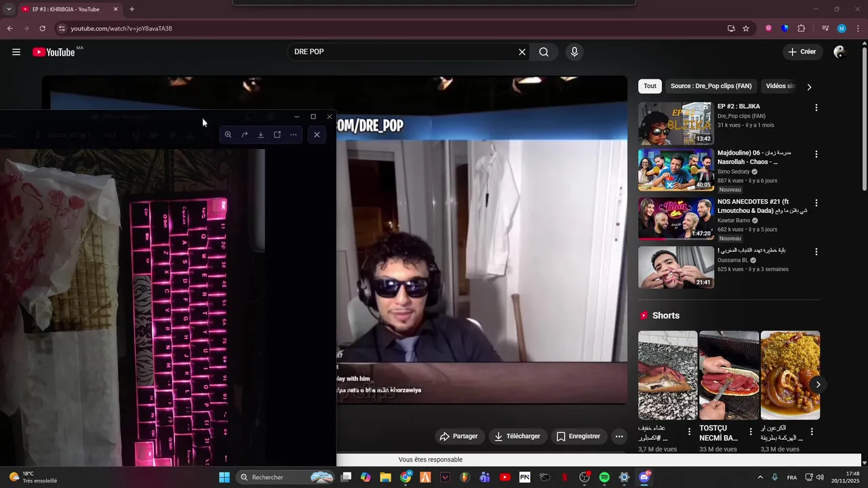Open the TOSTÇU NECMİ Short thumbnail
Image resolution: width=868 pixels, height=488 pixels.
[x=729, y=375]
